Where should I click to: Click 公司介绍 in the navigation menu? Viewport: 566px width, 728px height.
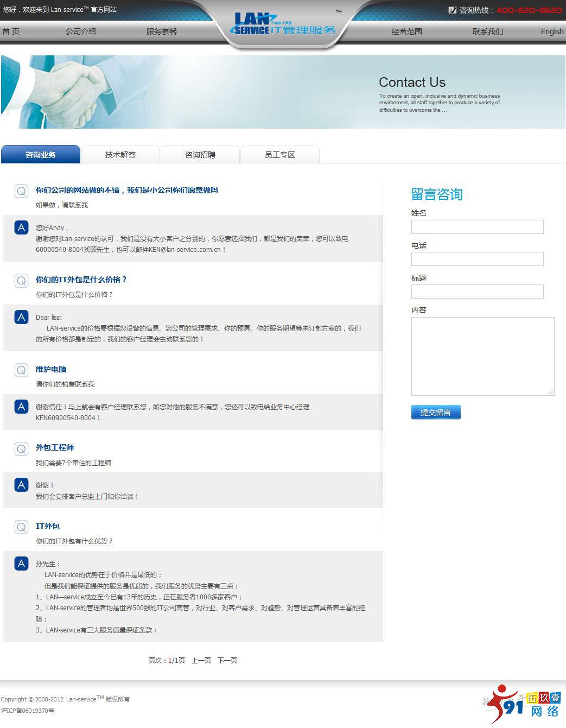81,31
